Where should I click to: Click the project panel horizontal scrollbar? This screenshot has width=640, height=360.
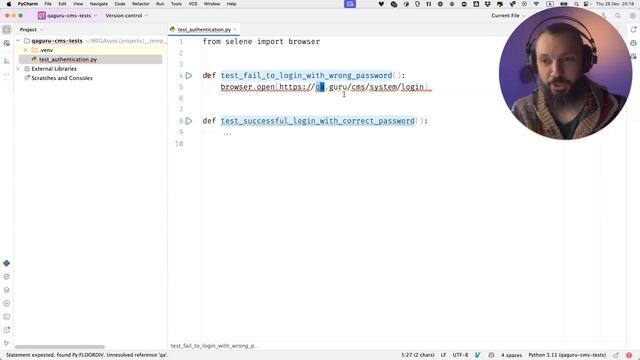60,347
